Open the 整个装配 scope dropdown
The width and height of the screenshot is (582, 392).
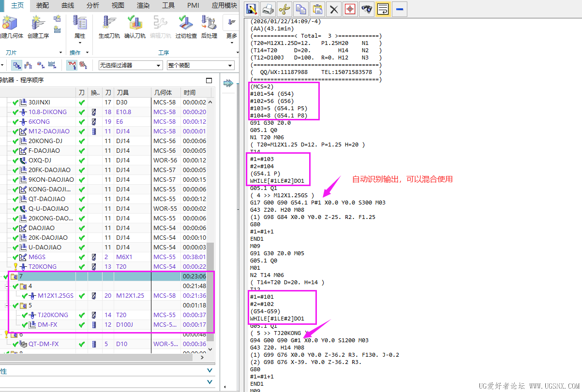200,65
